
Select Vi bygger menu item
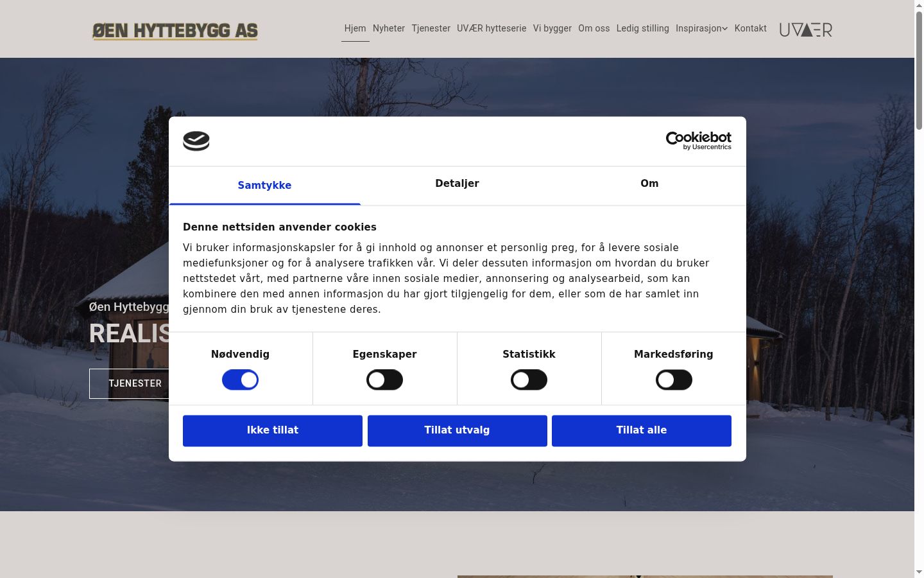(552, 28)
